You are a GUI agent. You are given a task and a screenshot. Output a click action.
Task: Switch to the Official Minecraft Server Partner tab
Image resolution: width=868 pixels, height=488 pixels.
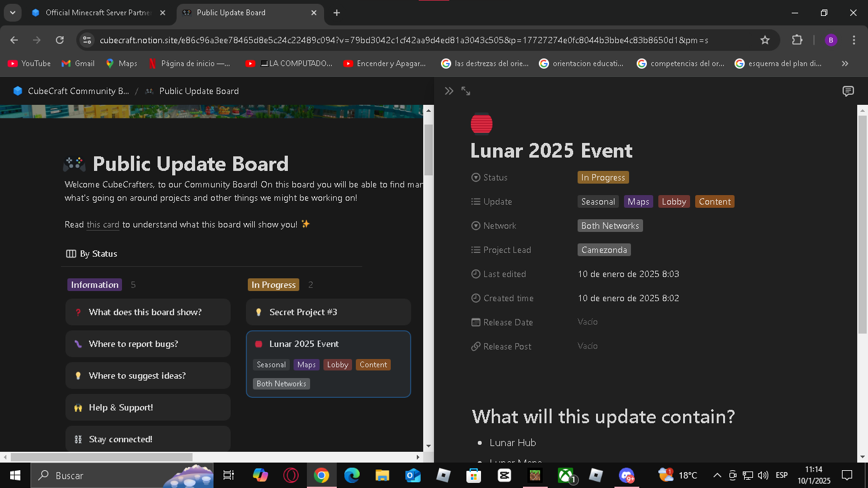point(99,13)
